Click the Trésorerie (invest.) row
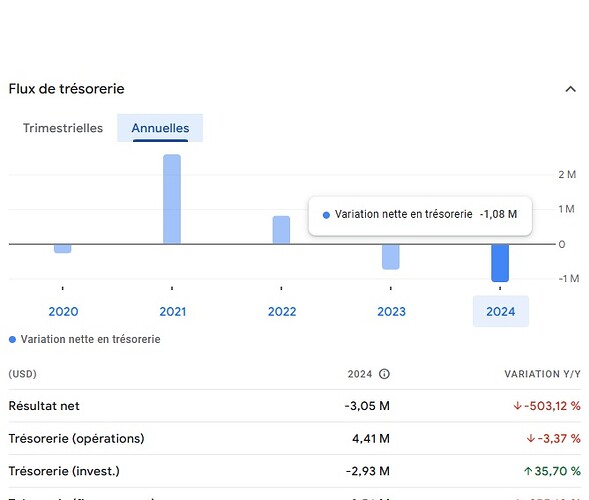This screenshot has height=500, width=589. pyautogui.click(x=294, y=471)
